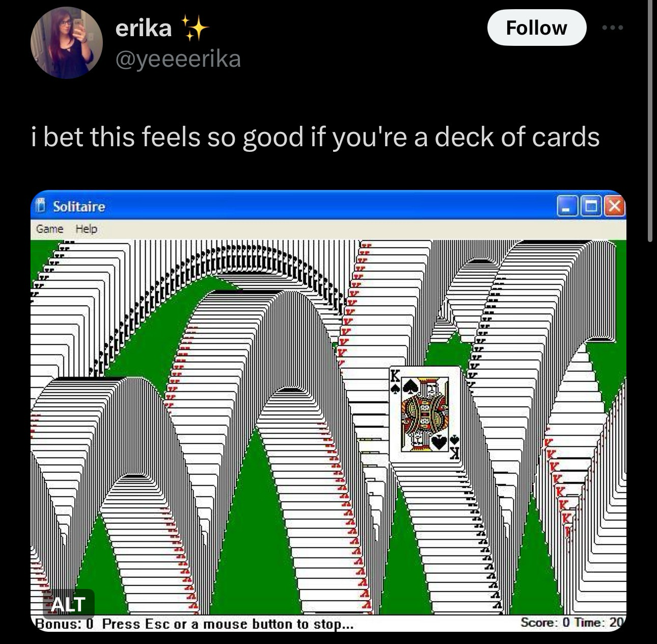Viewport: 657px width, 644px height.
Task: Click the Solitaire title bar text
Action: point(79,206)
